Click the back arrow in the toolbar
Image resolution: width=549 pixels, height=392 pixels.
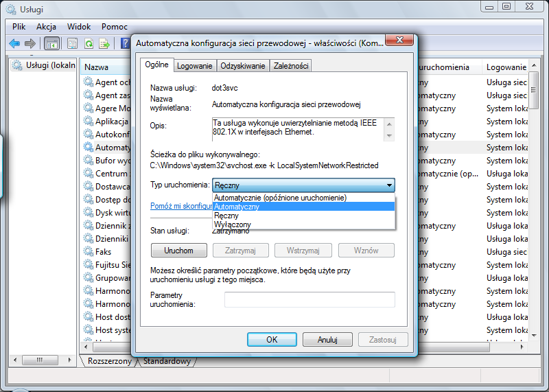14,43
